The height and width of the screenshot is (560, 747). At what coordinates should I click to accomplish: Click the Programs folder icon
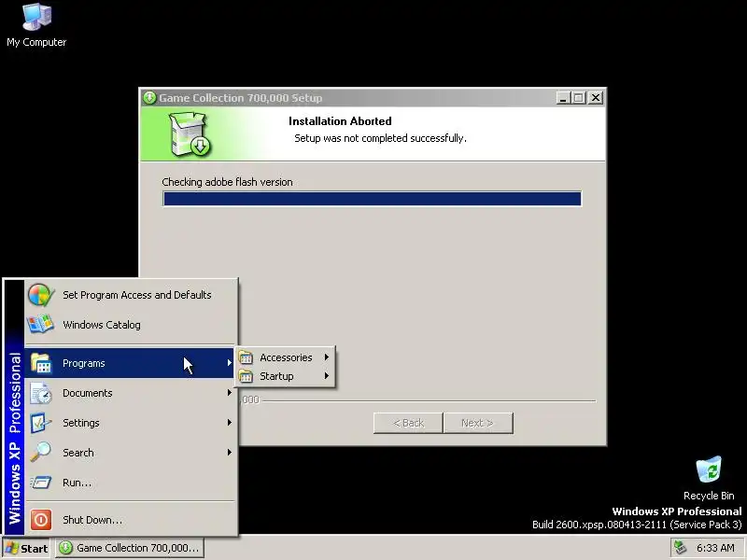point(41,363)
